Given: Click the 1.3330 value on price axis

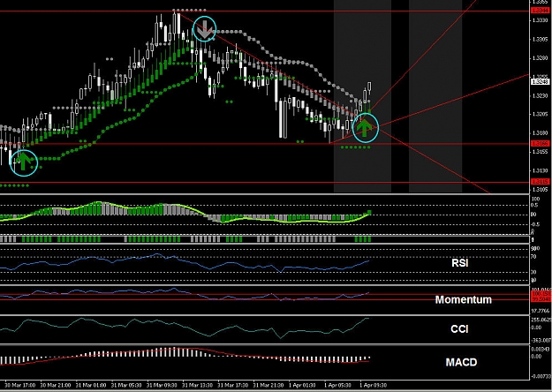Looking at the screenshot, I should click(x=541, y=20).
